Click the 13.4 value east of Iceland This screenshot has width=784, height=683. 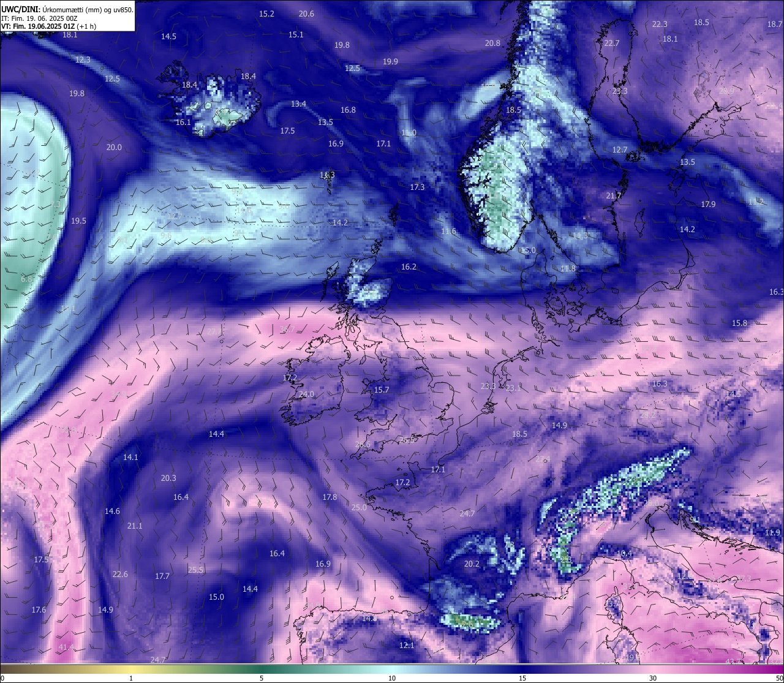(298, 104)
